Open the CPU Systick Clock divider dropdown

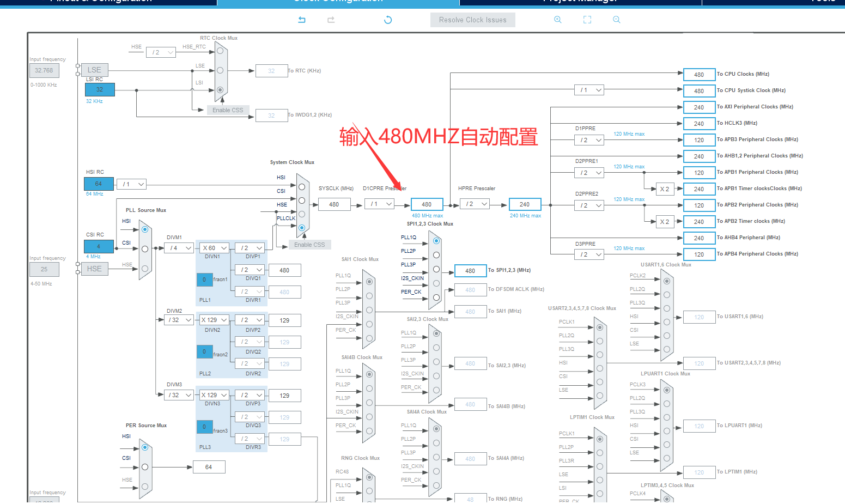pyautogui.click(x=589, y=89)
